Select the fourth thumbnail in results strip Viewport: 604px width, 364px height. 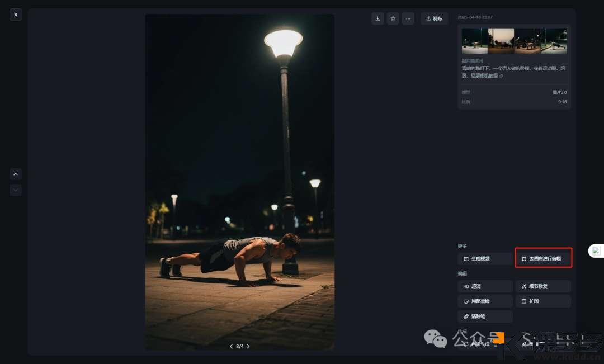coord(554,41)
